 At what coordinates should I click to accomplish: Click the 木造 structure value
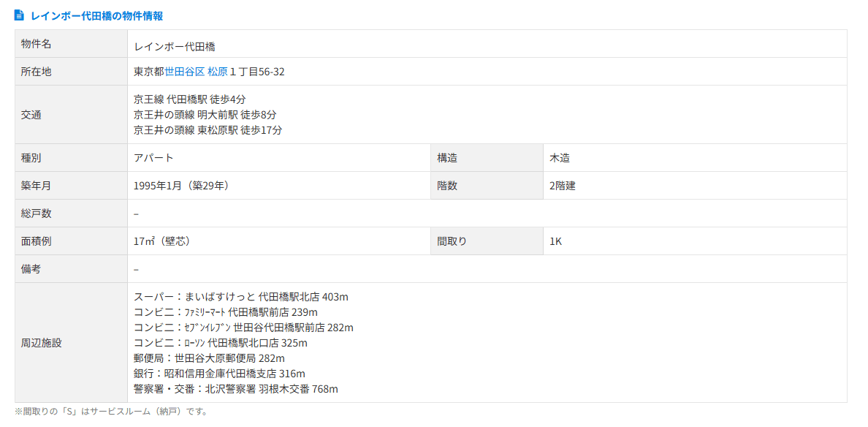coord(560,158)
